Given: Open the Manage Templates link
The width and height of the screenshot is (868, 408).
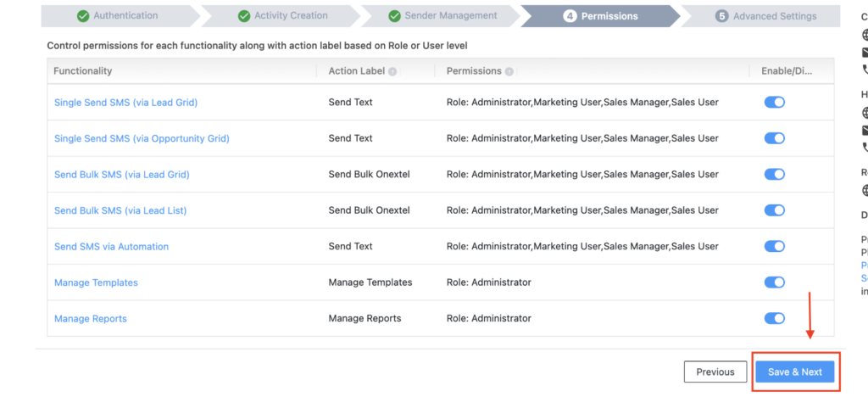Looking at the screenshot, I should [x=96, y=282].
